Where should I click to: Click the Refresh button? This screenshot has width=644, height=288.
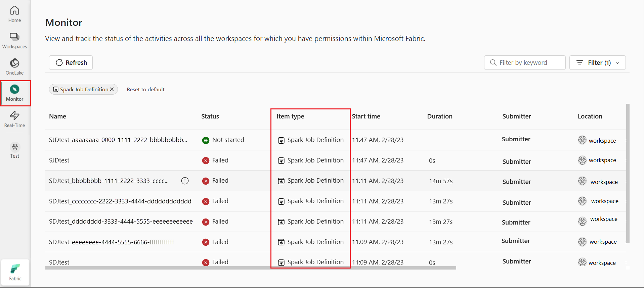(71, 63)
